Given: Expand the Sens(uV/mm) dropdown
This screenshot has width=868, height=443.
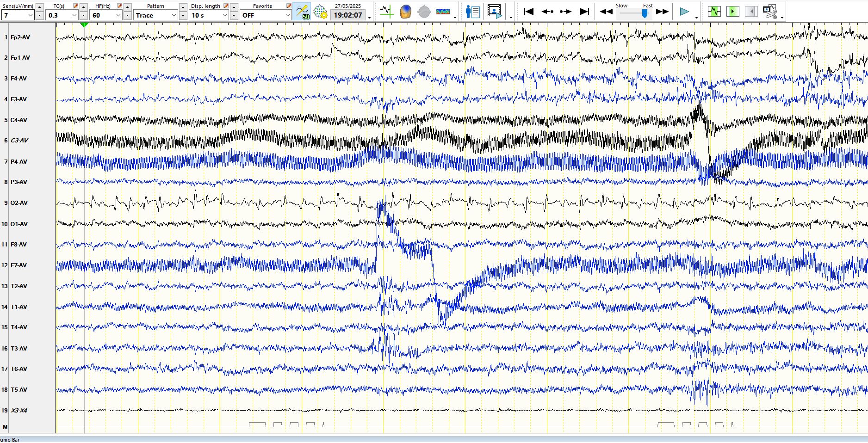Looking at the screenshot, I should [x=31, y=15].
